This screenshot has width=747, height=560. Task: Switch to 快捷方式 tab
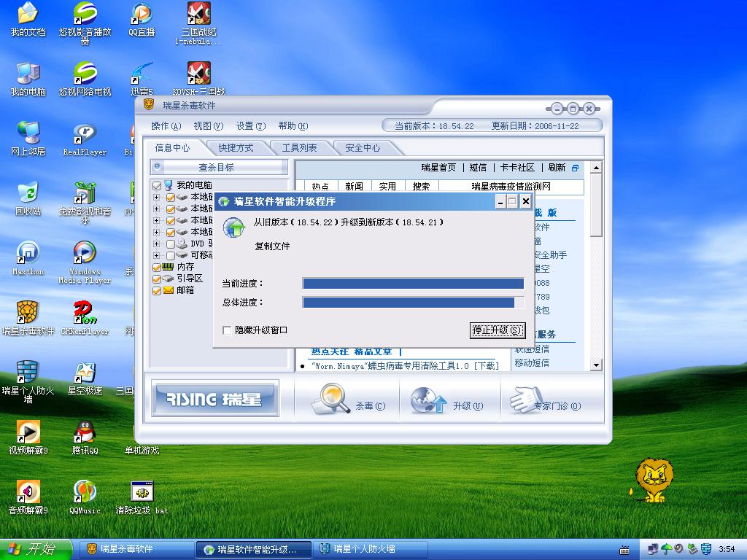click(x=236, y=148)
